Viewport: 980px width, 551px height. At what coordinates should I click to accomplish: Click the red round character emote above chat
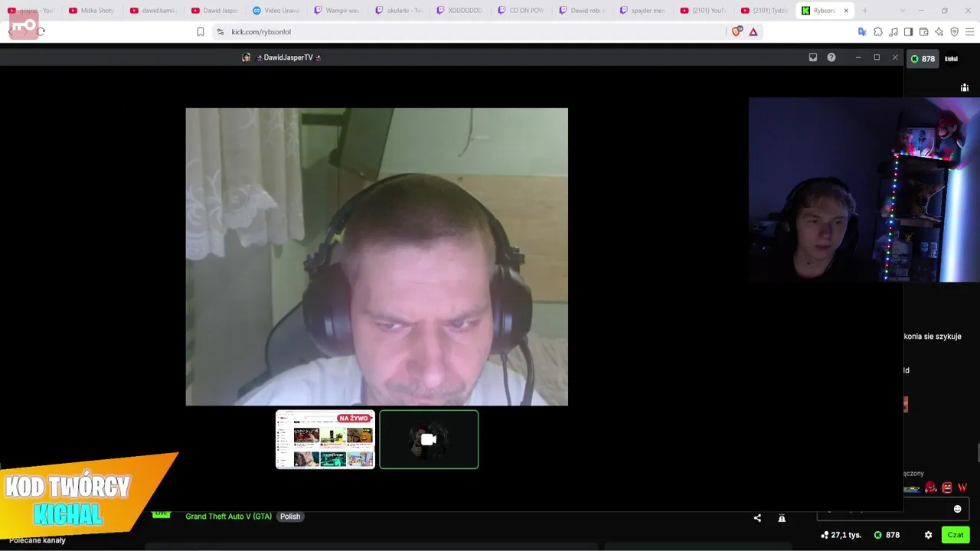[x=931, y=487]
